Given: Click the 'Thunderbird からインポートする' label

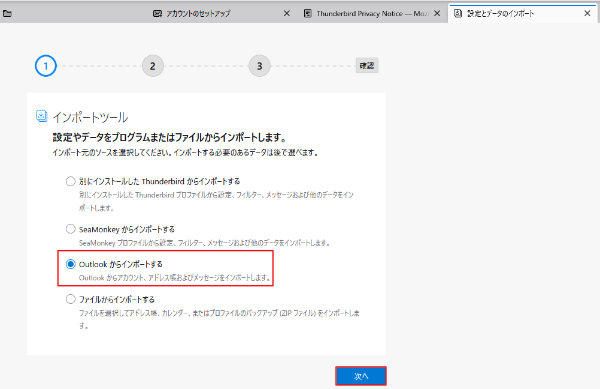Looking at the screenshot, I should [160, 181].
